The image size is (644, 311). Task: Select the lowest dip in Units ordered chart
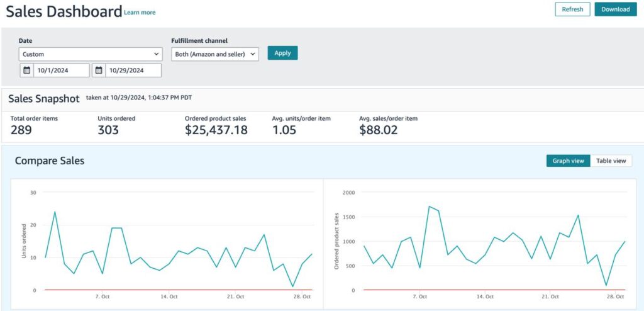[x=292, y=286]
